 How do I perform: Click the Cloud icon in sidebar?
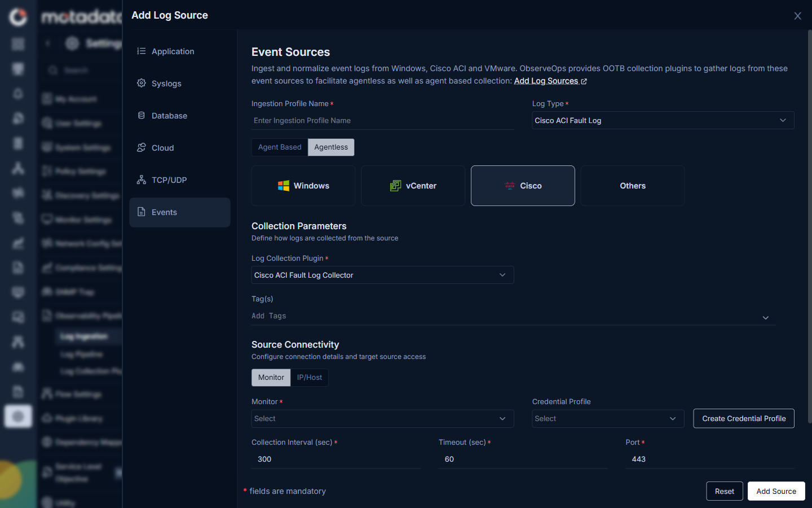[142, 148]
